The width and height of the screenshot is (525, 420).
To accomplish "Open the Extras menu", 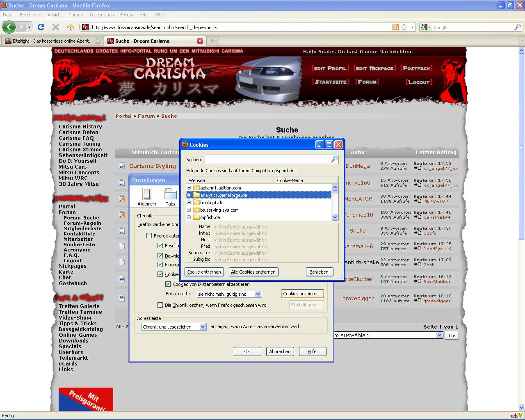I will click(x=127, y=15).
